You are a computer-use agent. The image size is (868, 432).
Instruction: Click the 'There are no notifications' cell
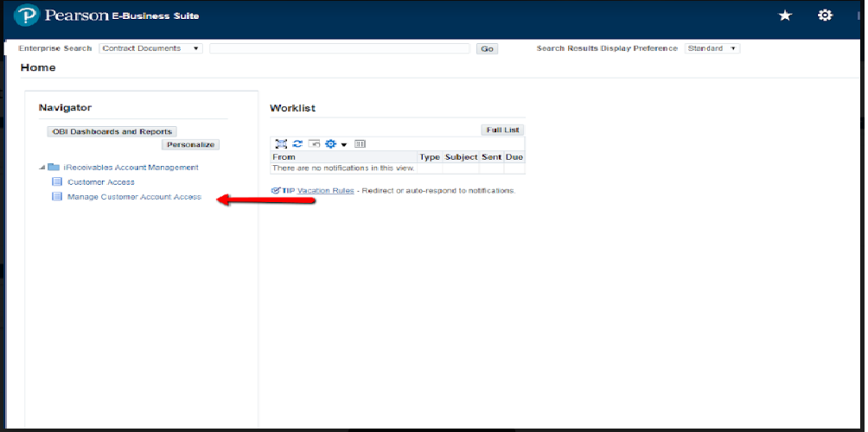(x=344, y=168)
